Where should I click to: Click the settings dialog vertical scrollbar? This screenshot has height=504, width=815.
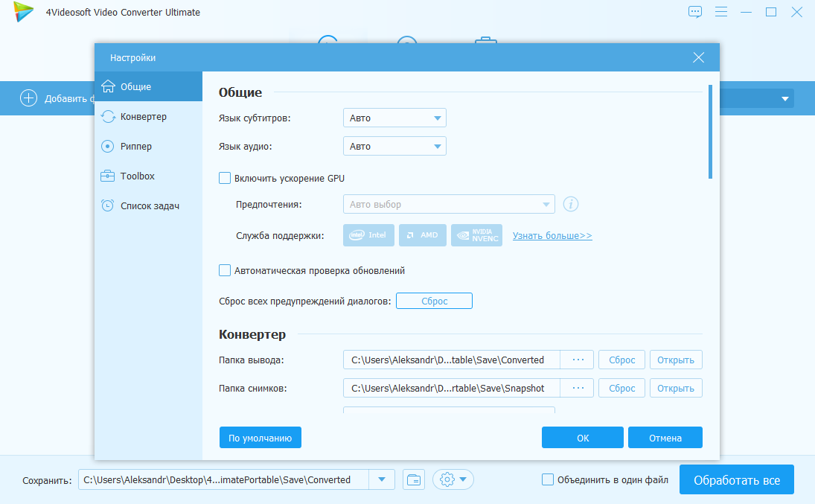[710, 132]
